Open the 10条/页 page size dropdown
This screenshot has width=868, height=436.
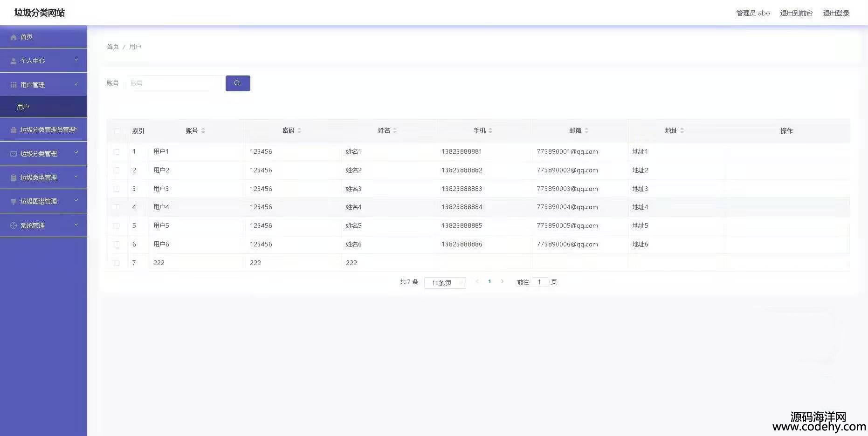point(445,283)
